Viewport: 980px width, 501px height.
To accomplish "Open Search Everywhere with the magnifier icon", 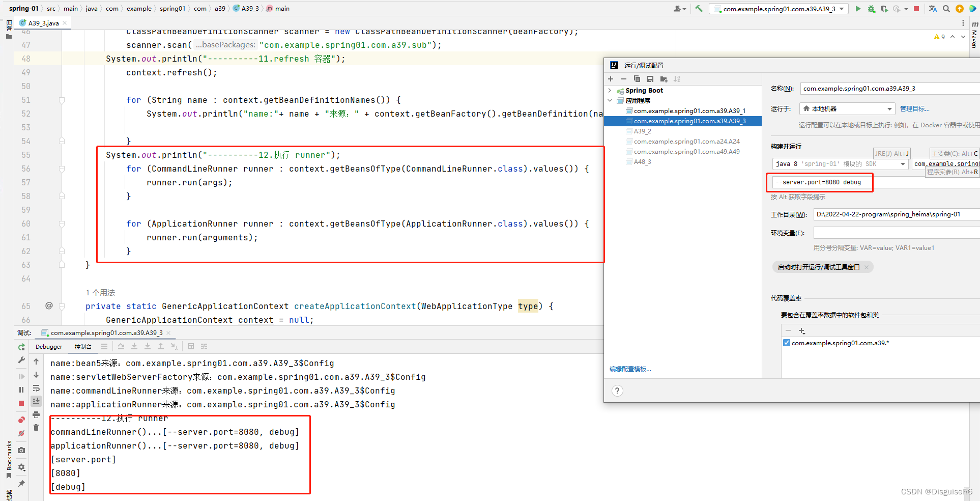I will 946,9.
